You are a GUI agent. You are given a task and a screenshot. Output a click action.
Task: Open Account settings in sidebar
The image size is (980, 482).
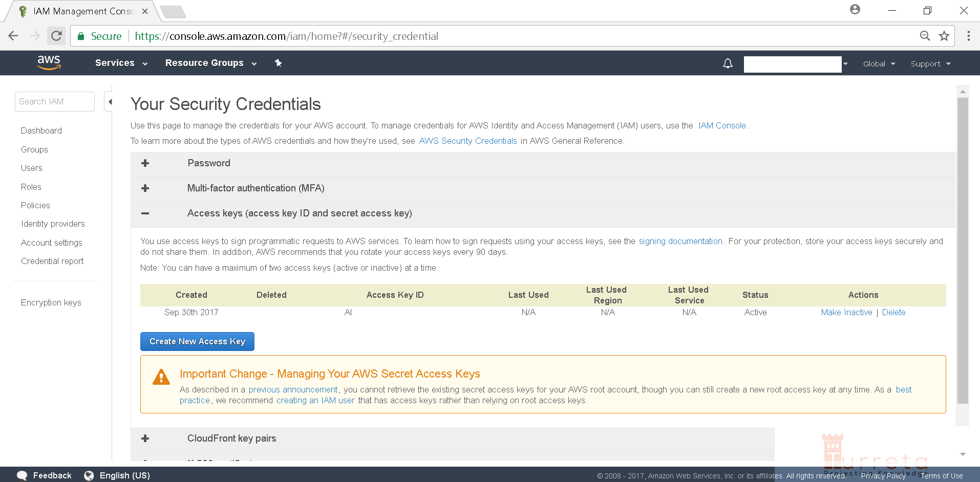(52, 243)
